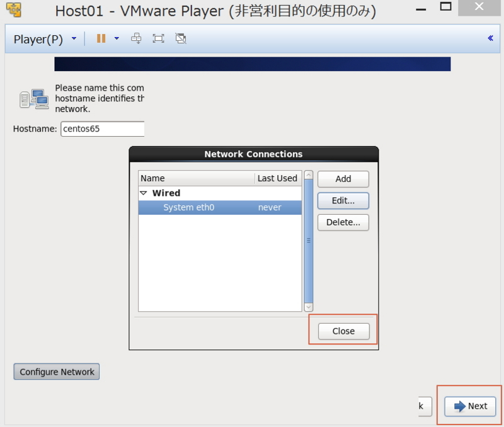
Task: Close the Network Connections dialog
Action: point(343,331)
